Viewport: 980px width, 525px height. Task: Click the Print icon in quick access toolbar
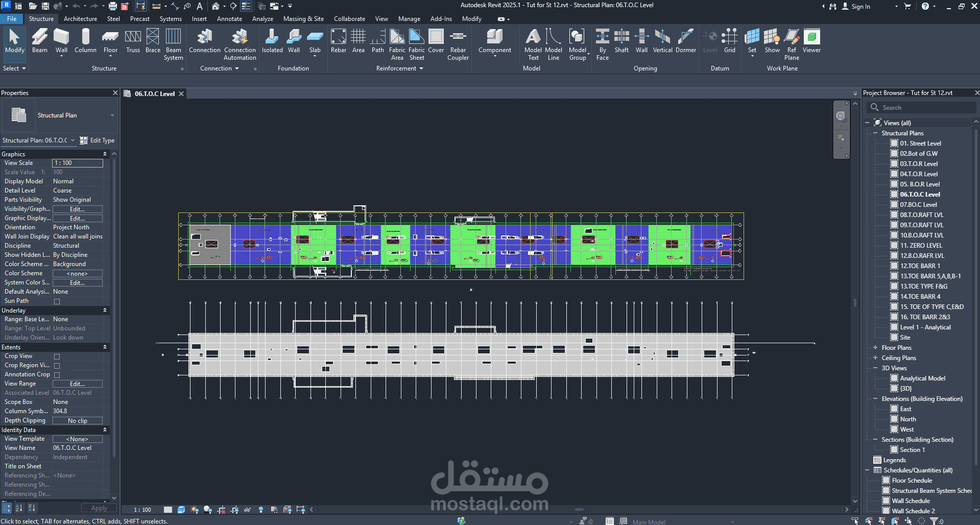[x=113, y=6]
